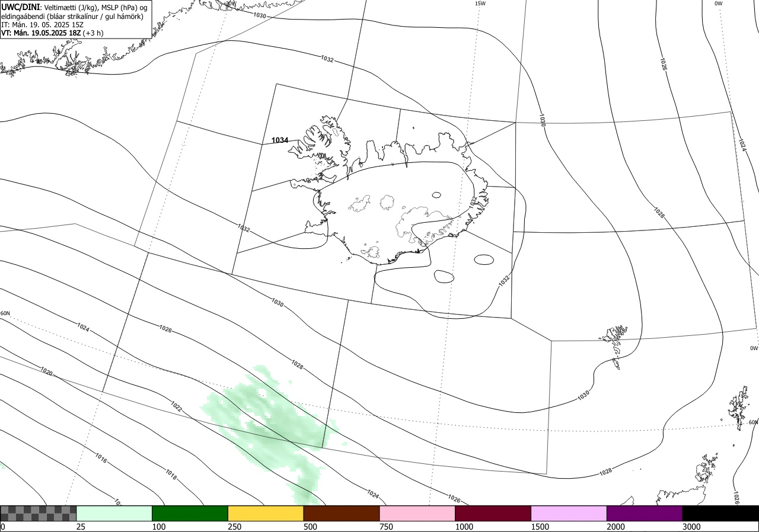This screenshot has width=759, height=532.
Task: Click the legend value 1000
Action: pos(464,527)
